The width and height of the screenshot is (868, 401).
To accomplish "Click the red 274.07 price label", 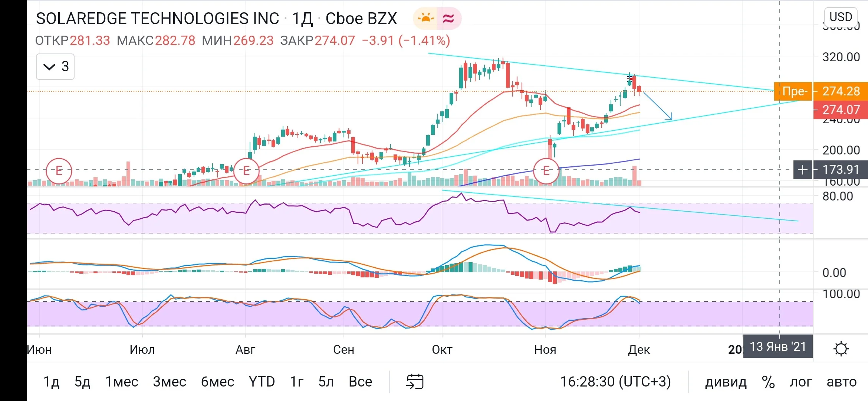I will click(x=841, y=110).
